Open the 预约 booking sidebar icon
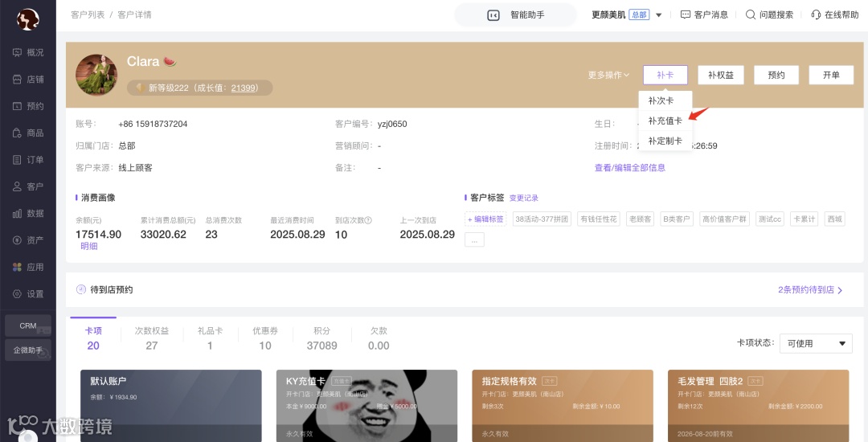The height and width of the screenshot is (442, 868). pyautogui.click(x=17, y=106)
